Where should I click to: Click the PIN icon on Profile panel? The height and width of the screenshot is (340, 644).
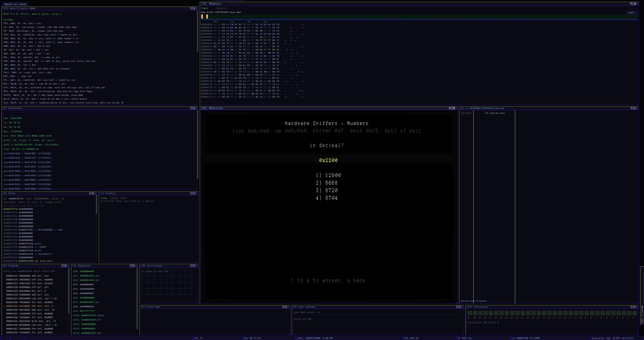click(192, 193)
